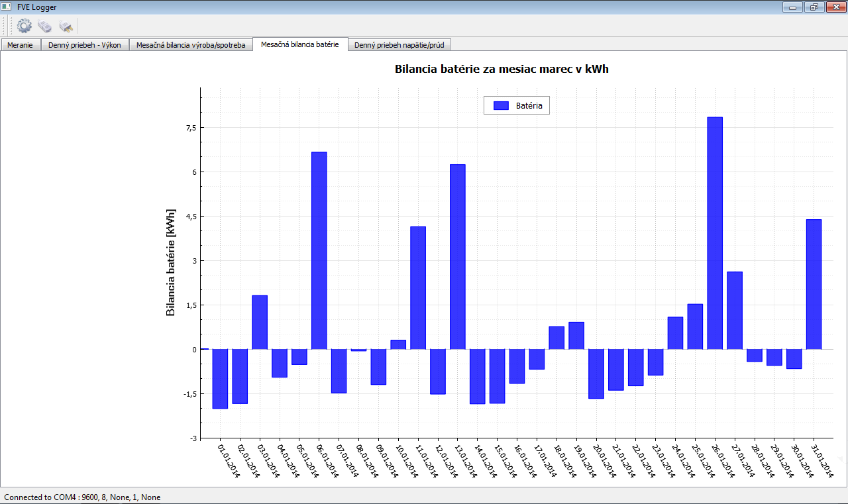
Task: Go to the Denný priebeh napätie/prúd tab
Action: pos(399,45)
